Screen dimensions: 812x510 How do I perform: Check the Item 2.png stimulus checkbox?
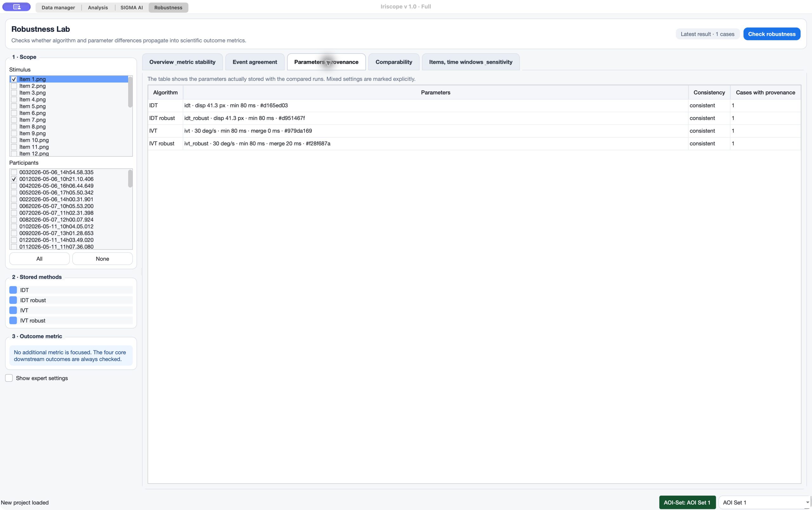(x=14, y=86)
